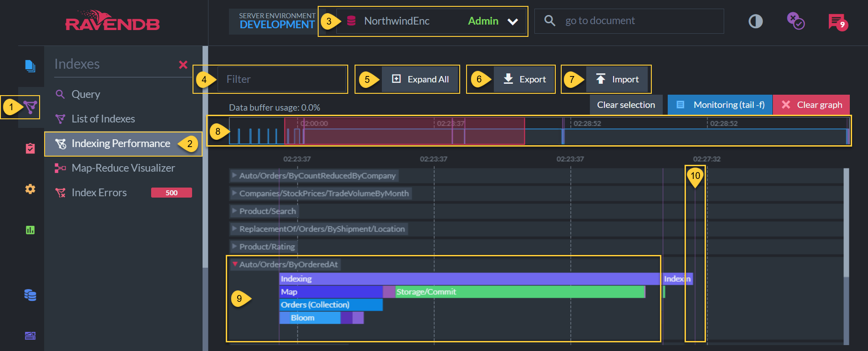The image size is (868, 351).
Task: Open the Databases stack sidebar icon
Action: pos(30,295)
